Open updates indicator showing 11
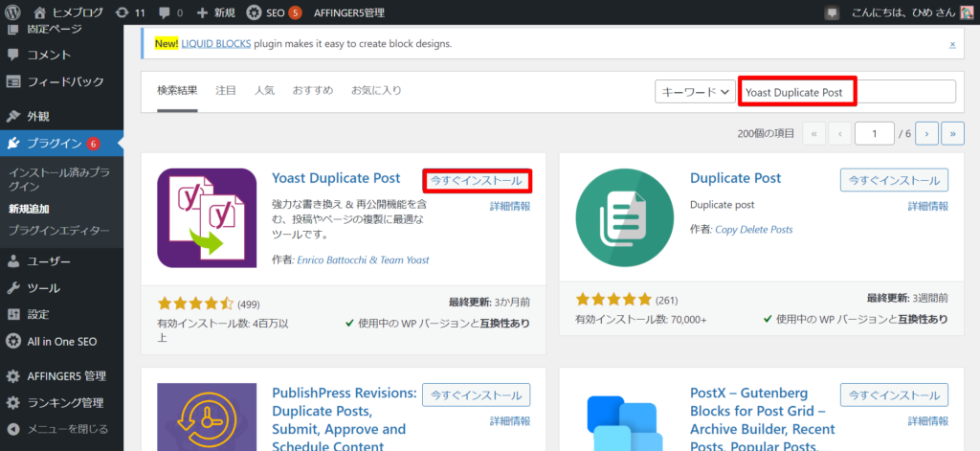980x451 pixels. [131, 11]
